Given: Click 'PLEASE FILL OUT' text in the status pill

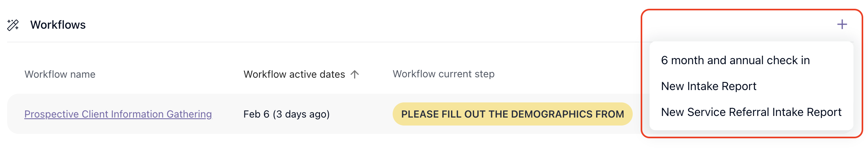Looking at the screenshot, I should point(444,114).
